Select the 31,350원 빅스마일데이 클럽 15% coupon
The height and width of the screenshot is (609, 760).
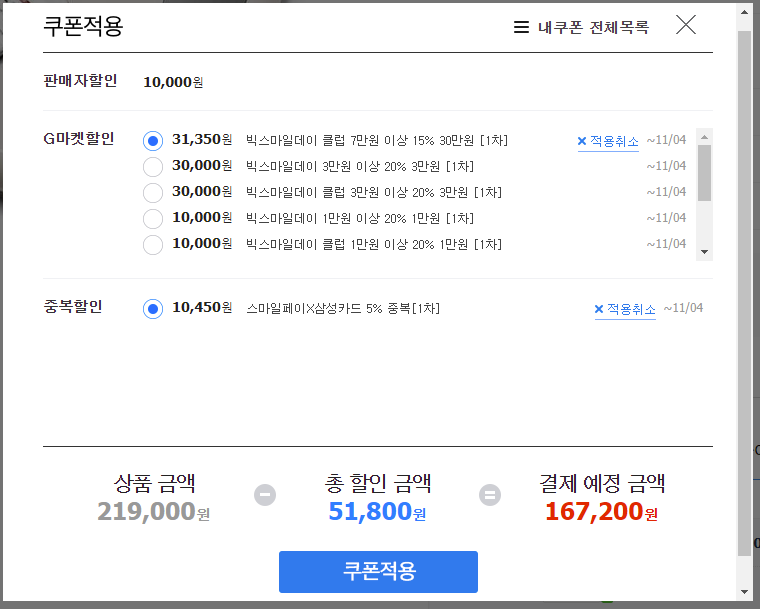(x=153, y=141)
